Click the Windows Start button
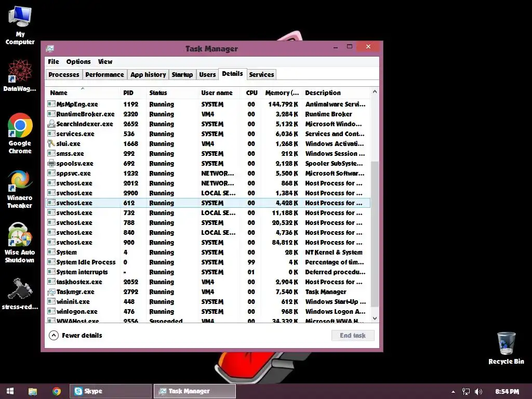Screen dimensions: 532x399 click(10, 391)
